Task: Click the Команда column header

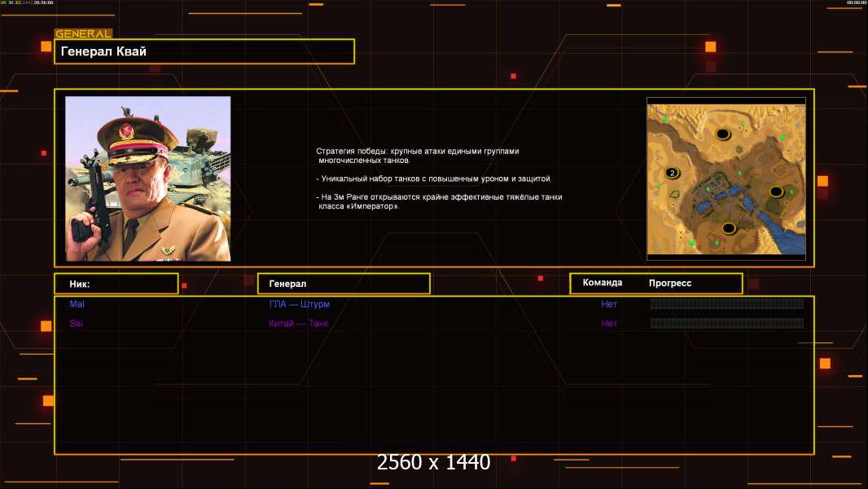Action: click(x=603, y=283)
